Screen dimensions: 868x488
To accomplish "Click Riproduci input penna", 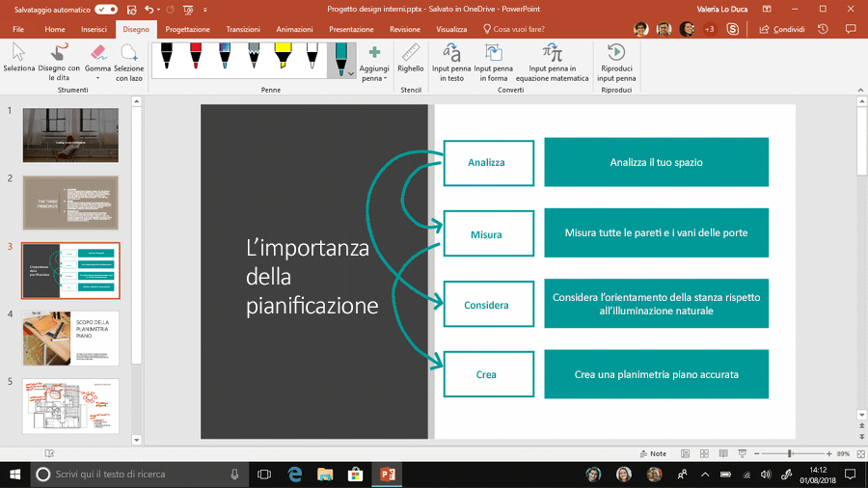I will (x=616, y=63).
